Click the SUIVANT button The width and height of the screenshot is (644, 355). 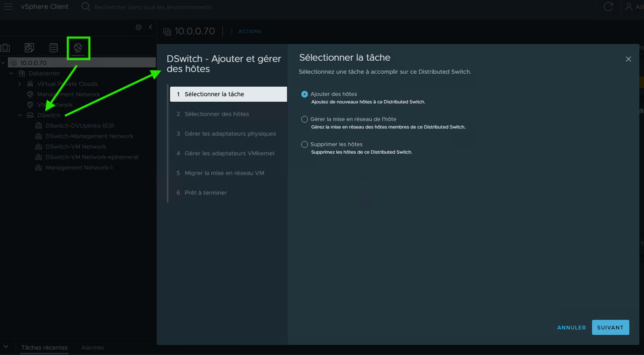[x=610, y=327]
